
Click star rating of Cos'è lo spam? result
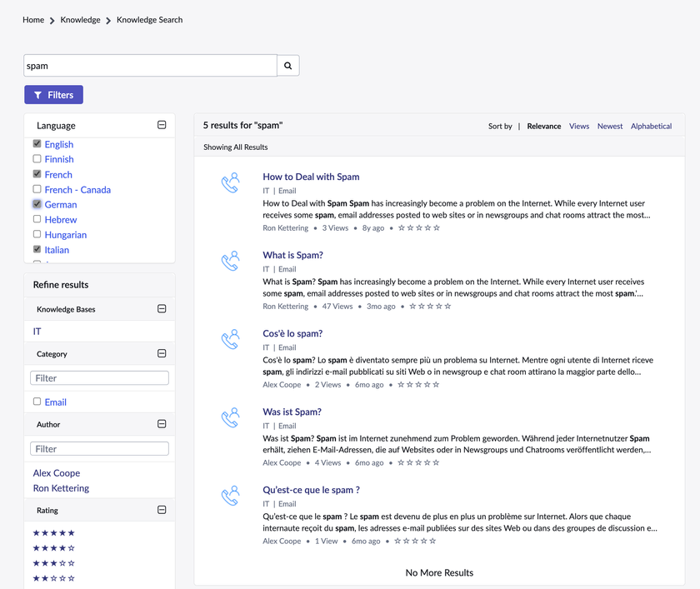point(418,385)
